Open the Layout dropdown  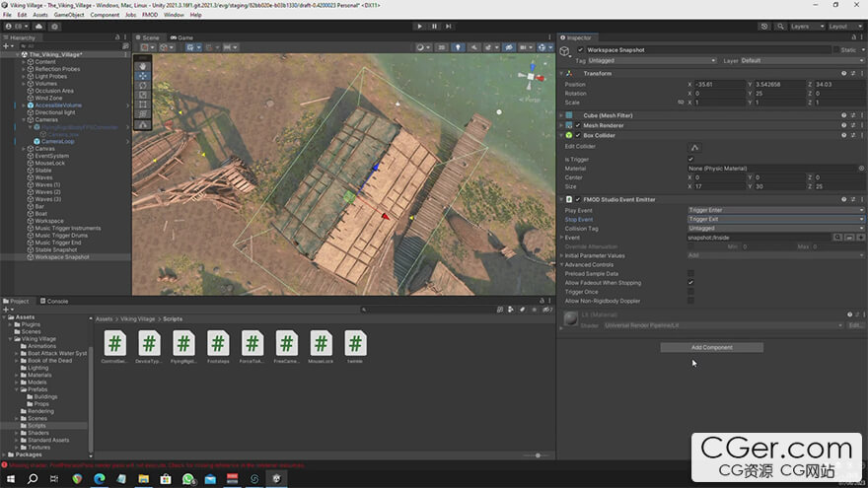click(x=845, y=26)
